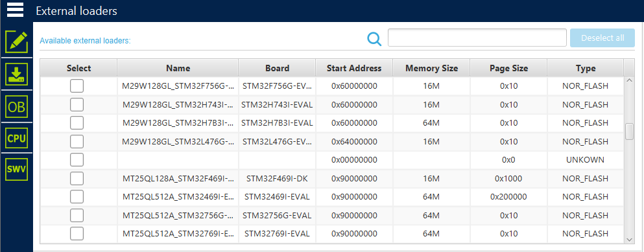Click the table scrollbar up arrow
The height and width of the screenshot is (252, 644).
(629, 81)
